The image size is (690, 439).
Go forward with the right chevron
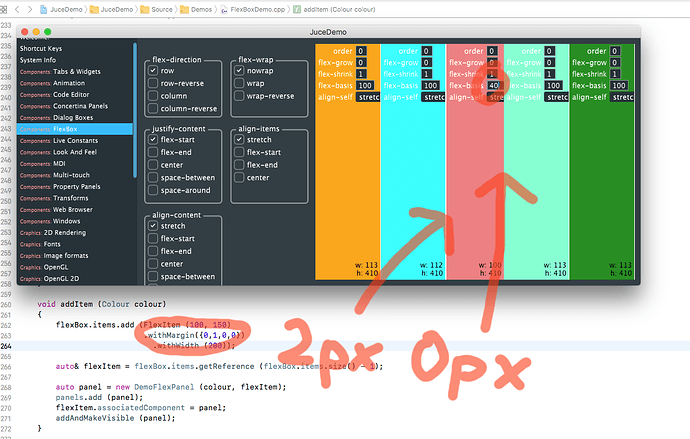pyautogui.click(x=30, y=9)
